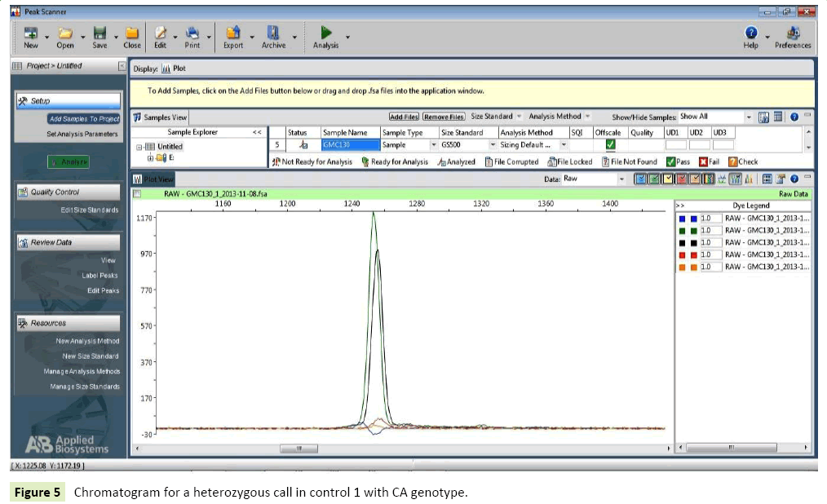Expand the E: folder in Sample Explorer
The width and height of the screenshot is (827, 504).
click(151, 157)
